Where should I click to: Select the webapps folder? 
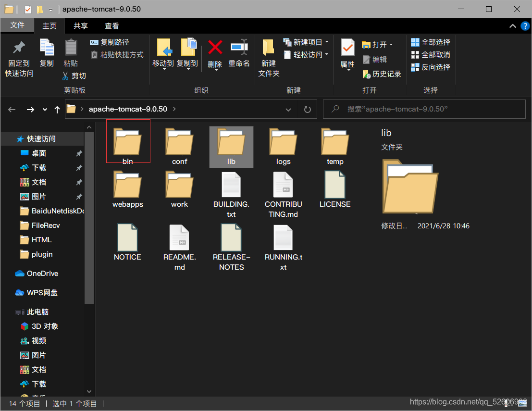127,189
